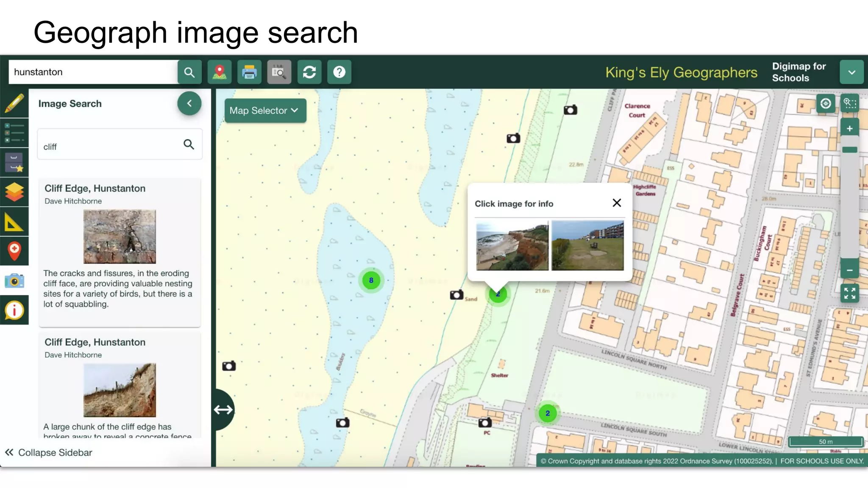This screenshot has height=488, width=868.
Task: Select the camera image search sidebar icon
Action: pos(14,280)
